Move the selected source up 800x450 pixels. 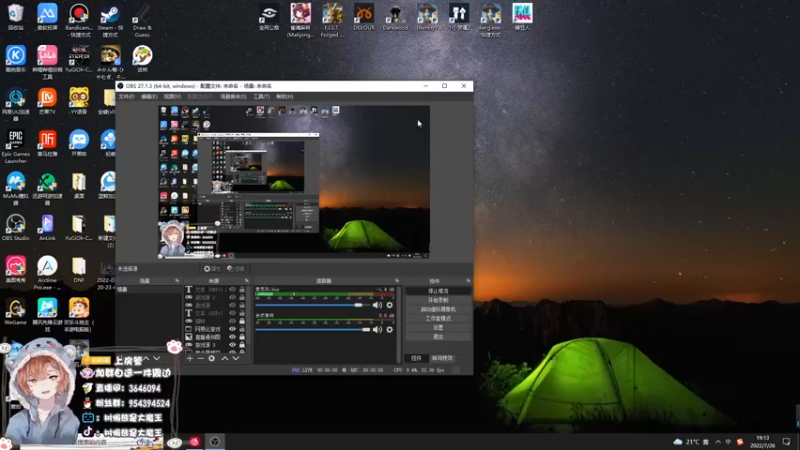click(224, 359)
